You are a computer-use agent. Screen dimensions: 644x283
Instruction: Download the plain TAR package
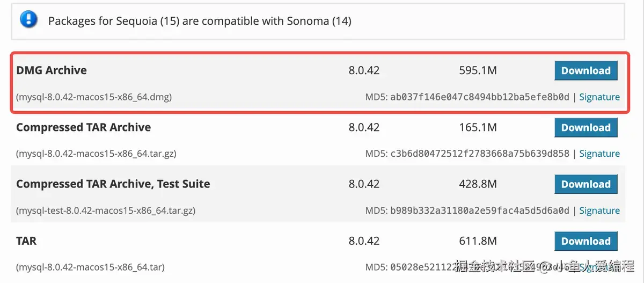[x=586, y=241]
